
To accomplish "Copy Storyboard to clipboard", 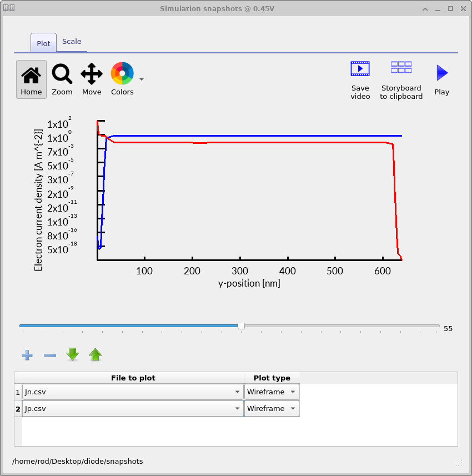I will [401, 80].
